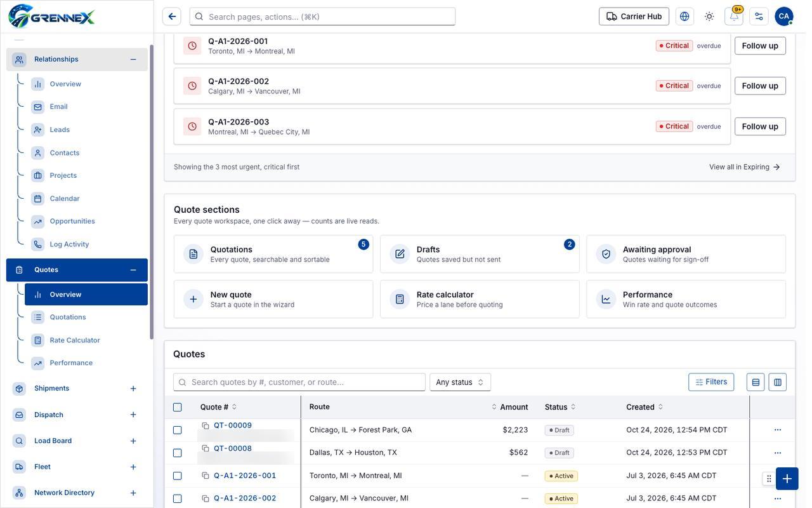Expand the Dispatch sidebar section
812x508 pixels.
click(133, 415)
